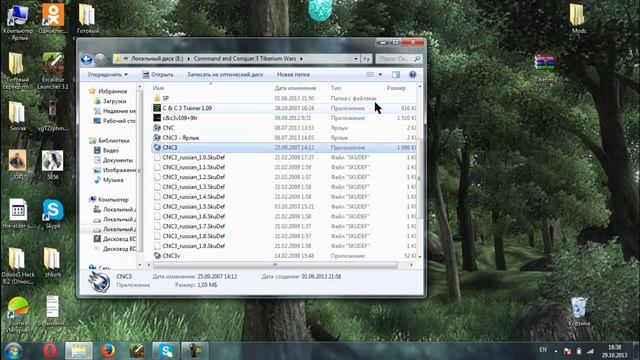640x360 pixels.
Task: Sort files by Размер column header
Action: [x=396, y=88]
